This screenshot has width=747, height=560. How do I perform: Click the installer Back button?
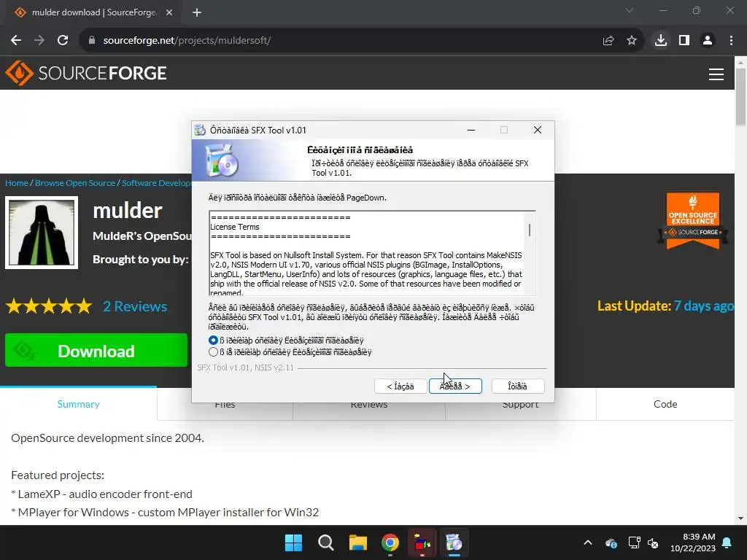coord(400,386)
